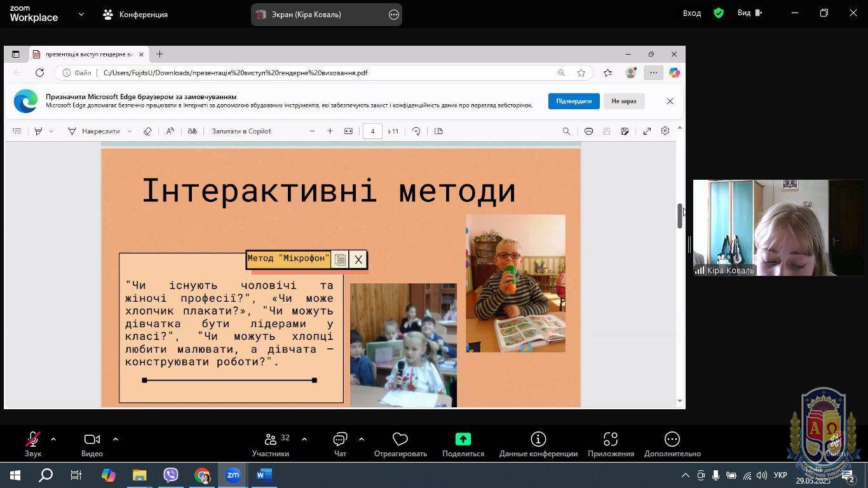The image size is (868, 488).
Task: Click the address bar zoom magnifier icon
Action: (x=561, y=72)
